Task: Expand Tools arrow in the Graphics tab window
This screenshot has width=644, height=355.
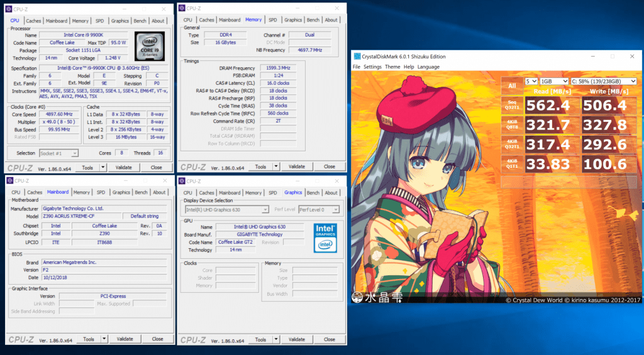Action: (x=276, y=339)
